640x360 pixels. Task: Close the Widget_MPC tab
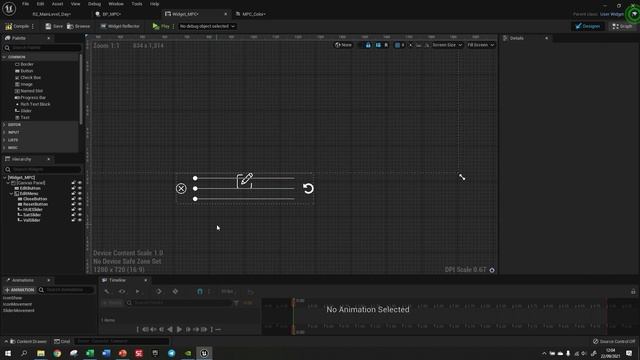(x=226, y=14)
